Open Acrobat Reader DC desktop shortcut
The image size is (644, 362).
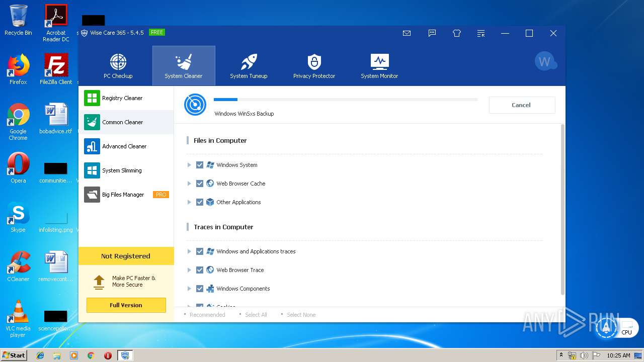point(56,23)
